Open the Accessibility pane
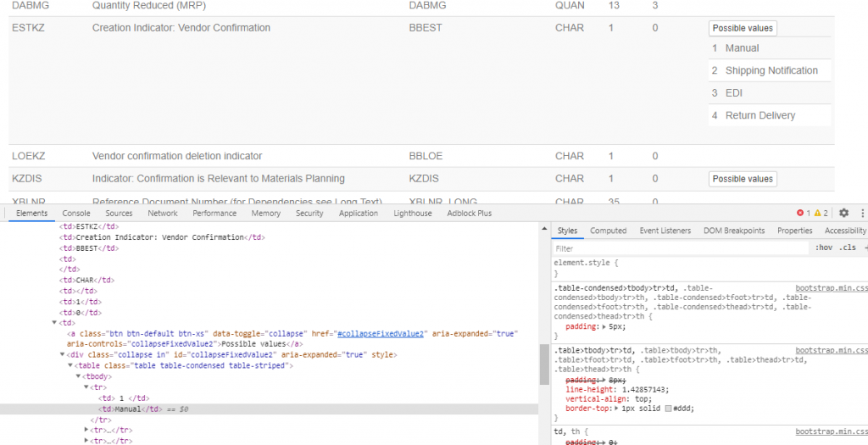Image resolution: width=868 pixels, height=445 pixels. click(845, 231)
